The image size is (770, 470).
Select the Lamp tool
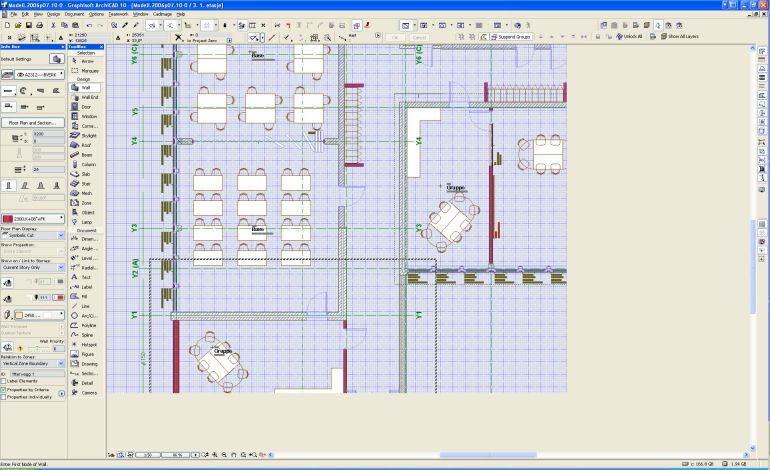(x=86, y=222)
